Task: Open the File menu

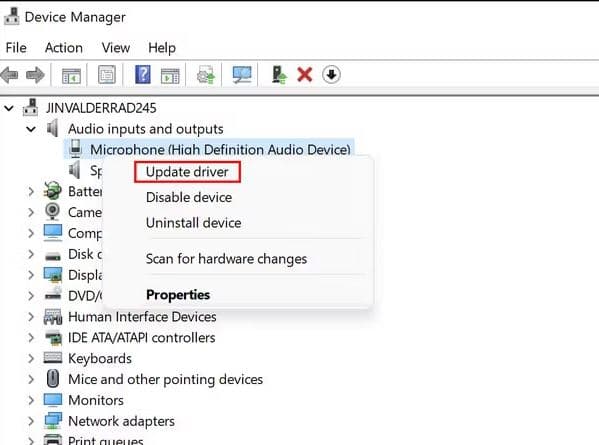Action: (16, 48)
